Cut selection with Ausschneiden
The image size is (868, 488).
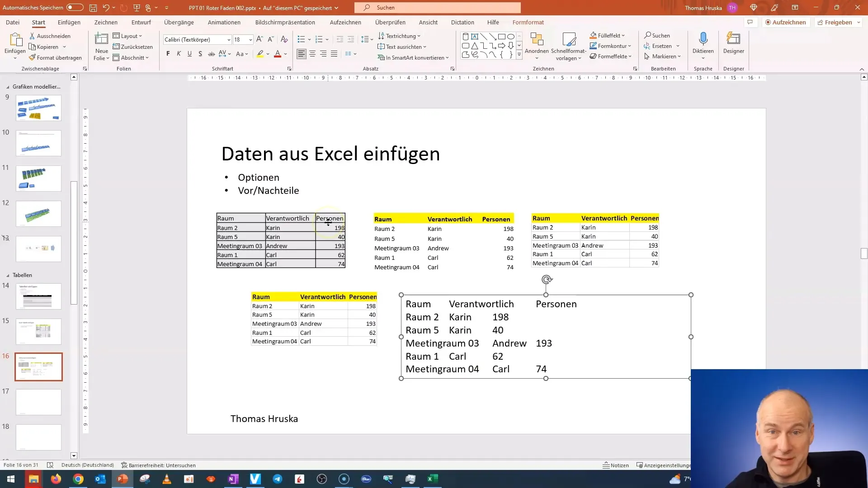click(50, 36)
